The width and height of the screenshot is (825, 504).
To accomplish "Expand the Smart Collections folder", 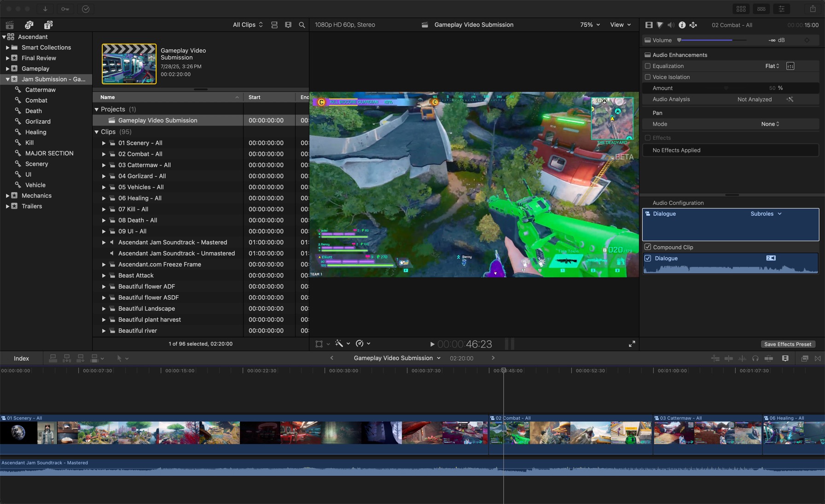I will click(x=7, y=47).
